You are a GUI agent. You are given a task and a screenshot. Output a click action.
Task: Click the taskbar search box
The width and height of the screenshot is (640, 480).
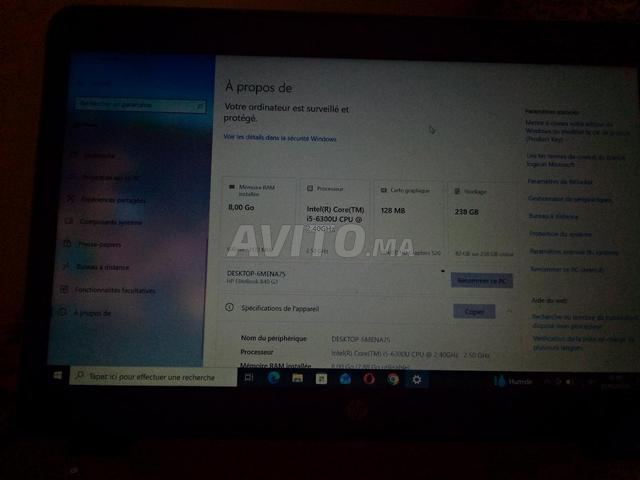click(x=153, y=377)
